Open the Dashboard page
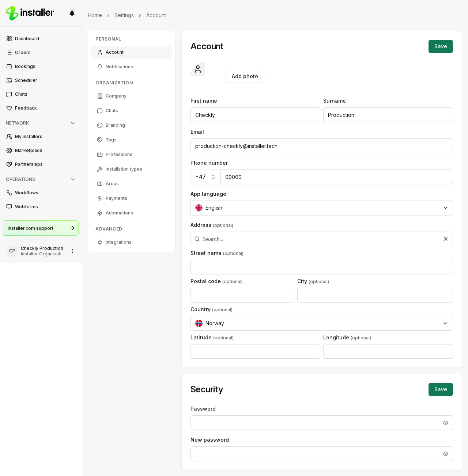Screen dimensions: 468x476 click(x=41, y=39)
